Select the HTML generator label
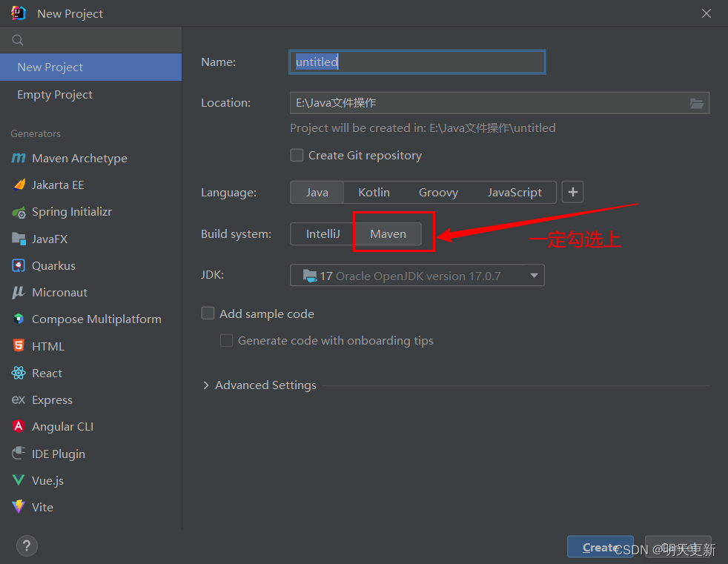728x564 pixels. click(x=48, y=346)
